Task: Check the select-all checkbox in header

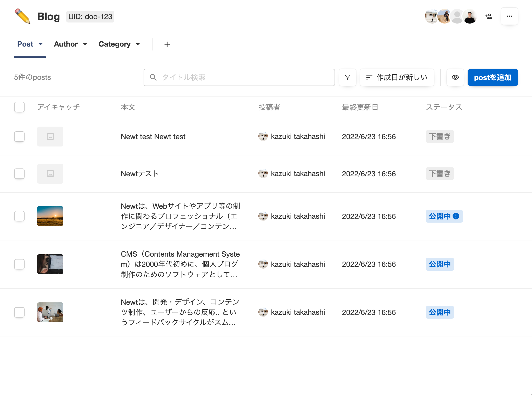Action: [19, 107]
